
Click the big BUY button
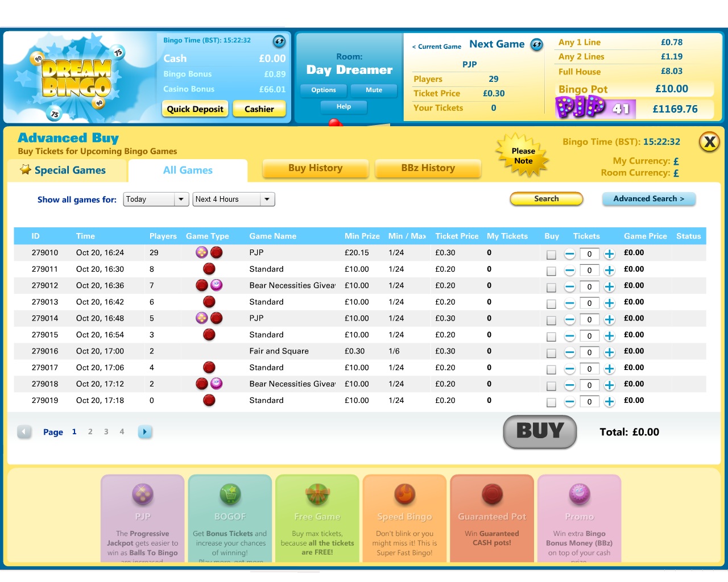[540, 432]
